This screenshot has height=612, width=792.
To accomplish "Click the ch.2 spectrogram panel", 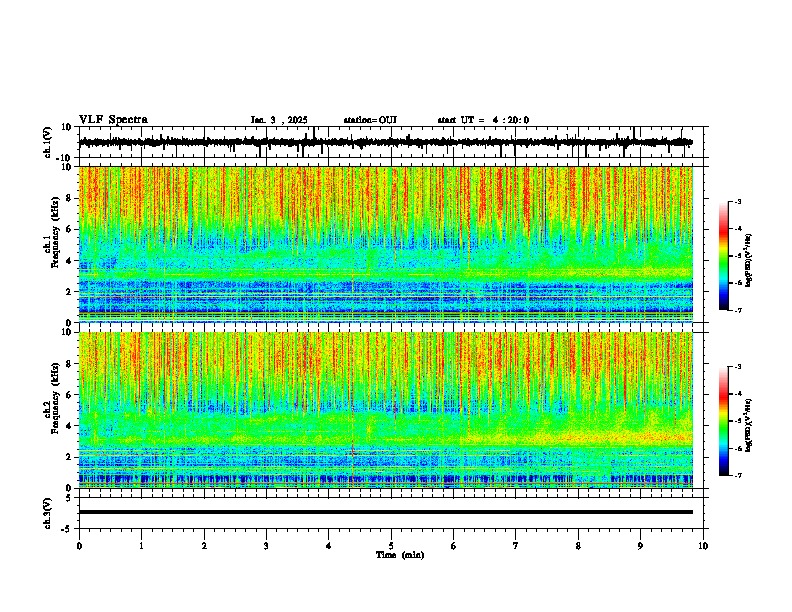I will pyautogui.click(x=385, y=410).
